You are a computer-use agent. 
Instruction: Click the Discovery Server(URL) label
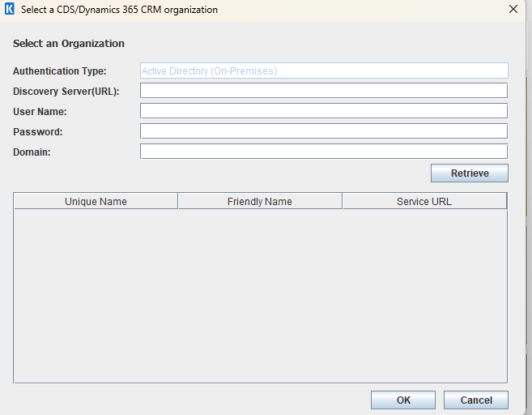66,92
